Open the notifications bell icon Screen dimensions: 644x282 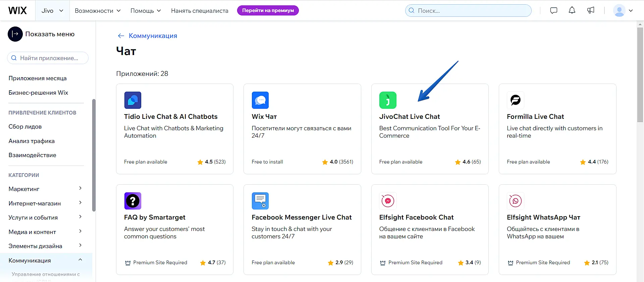point(572,10)
